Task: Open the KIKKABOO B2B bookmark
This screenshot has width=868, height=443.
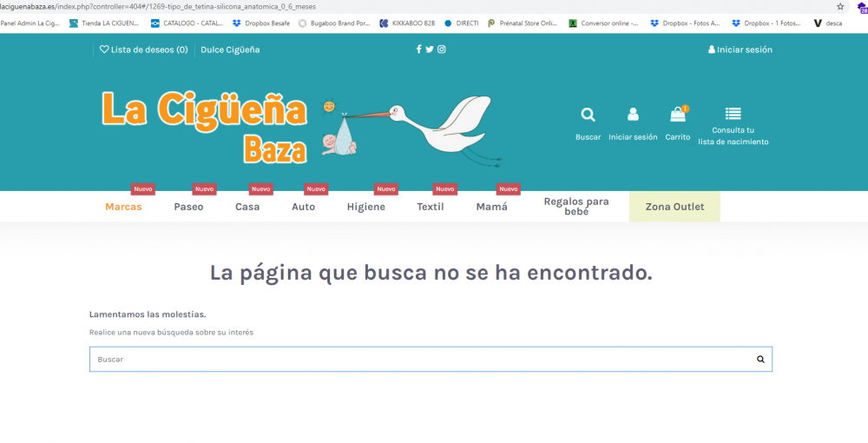Action: (407, 23)
